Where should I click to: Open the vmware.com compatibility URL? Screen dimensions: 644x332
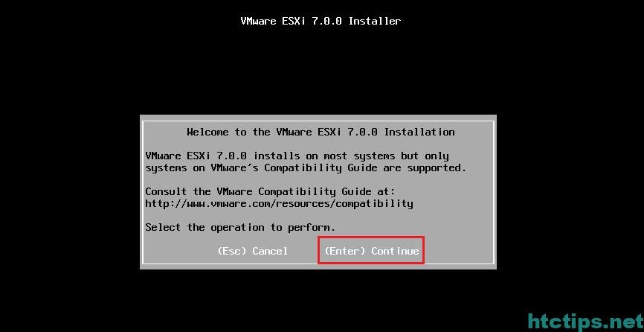pyautogui.click(x=280, y=203)
